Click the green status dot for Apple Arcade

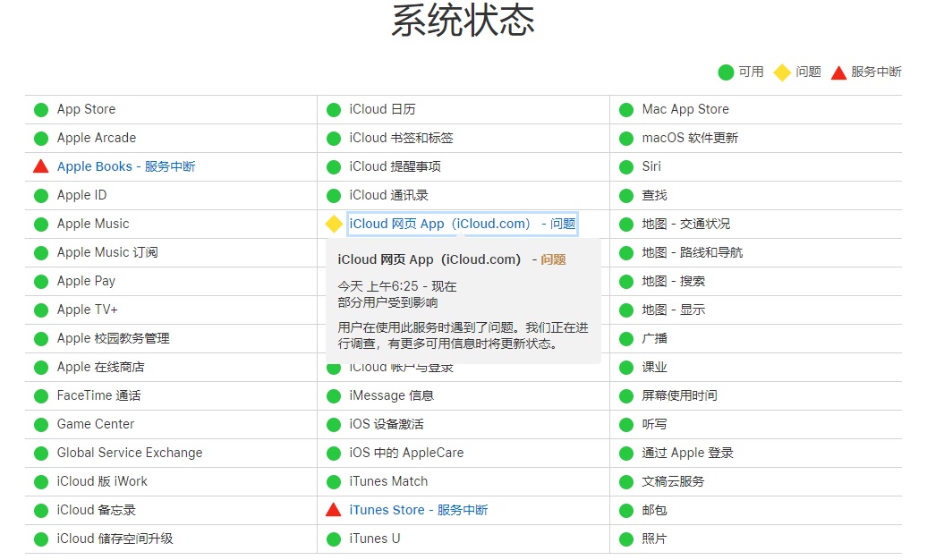(41, 139)
